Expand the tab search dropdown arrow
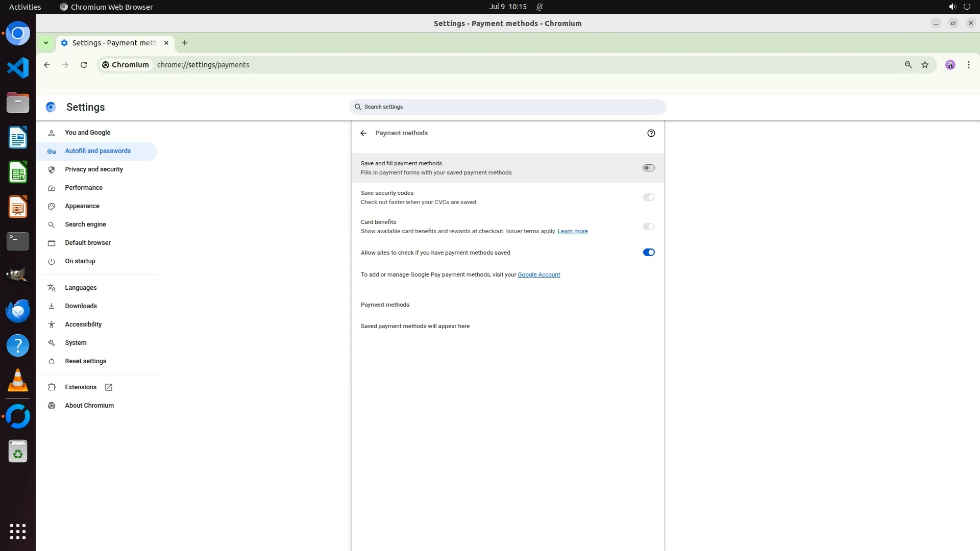This screenshot has height=551, width=980. [x=46, y=43]
